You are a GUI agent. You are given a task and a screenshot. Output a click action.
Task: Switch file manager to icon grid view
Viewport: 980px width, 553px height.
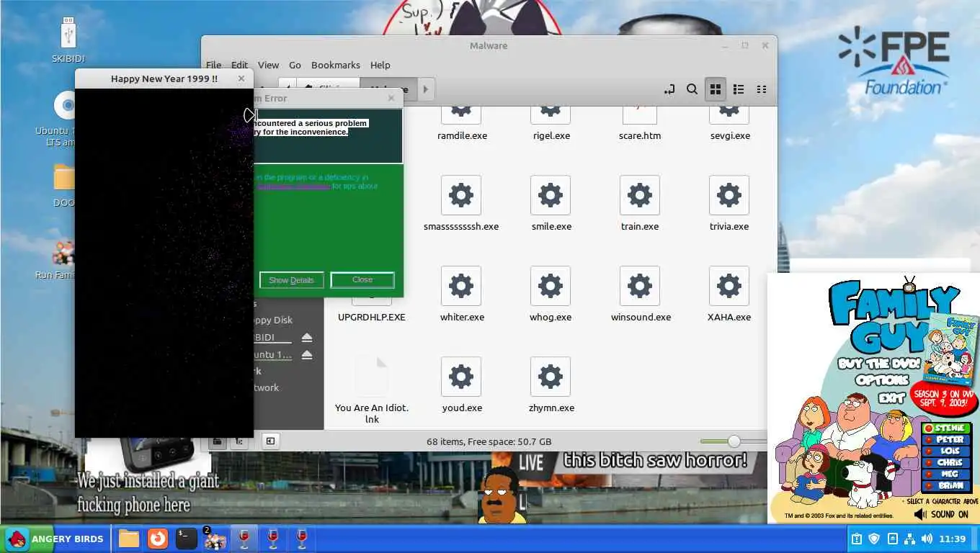coord(716,89)
